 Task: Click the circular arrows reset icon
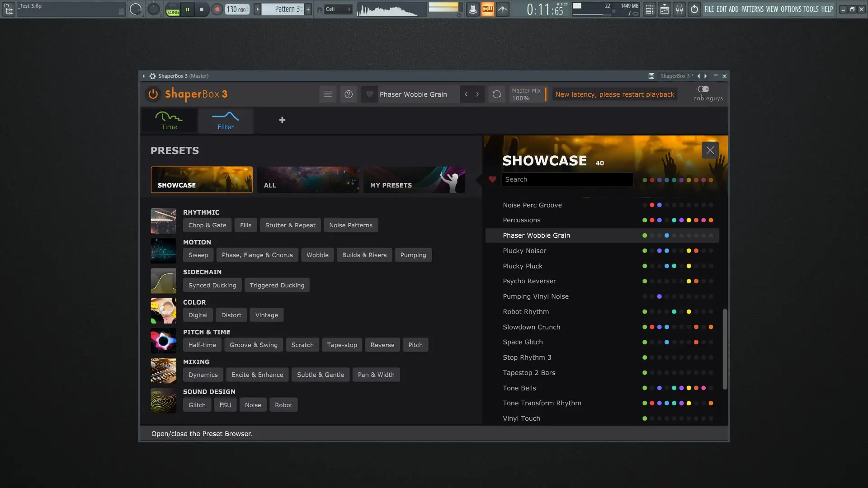click(x=496, y=94)
